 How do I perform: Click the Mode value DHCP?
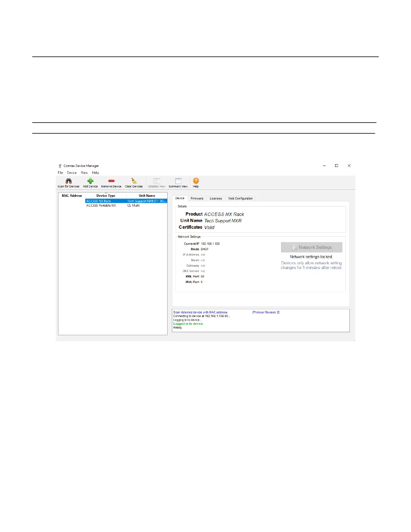pos(205,249)
